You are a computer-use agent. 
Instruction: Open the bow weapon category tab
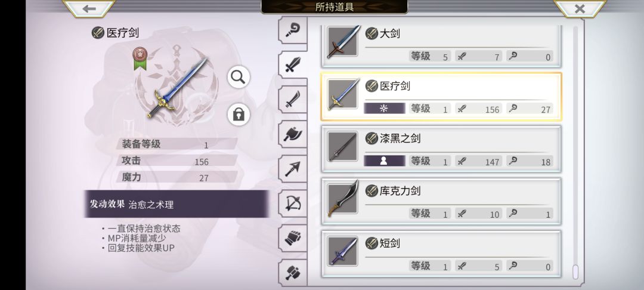(293, 203)
